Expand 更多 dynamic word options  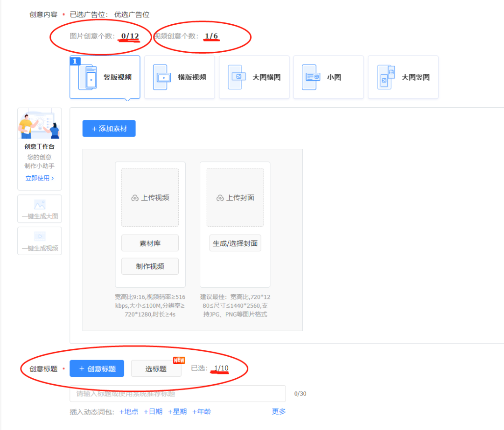(x=279, y=411)
